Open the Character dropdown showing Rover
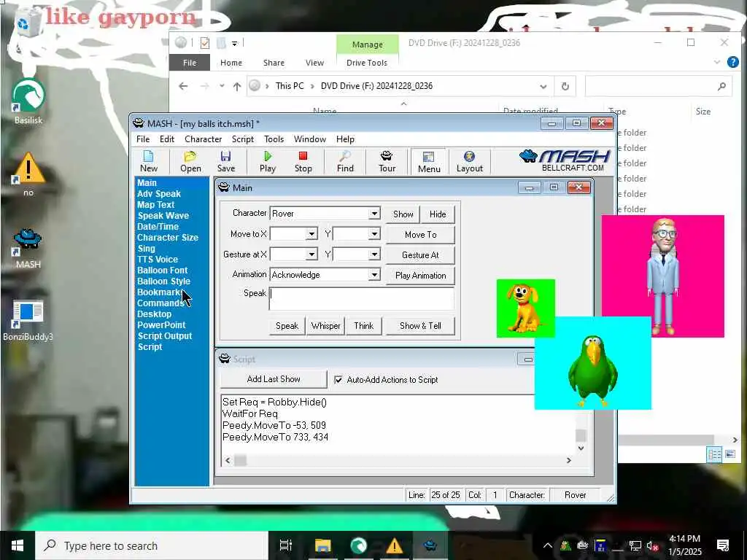Screen dimensions: 747x560 374,214
